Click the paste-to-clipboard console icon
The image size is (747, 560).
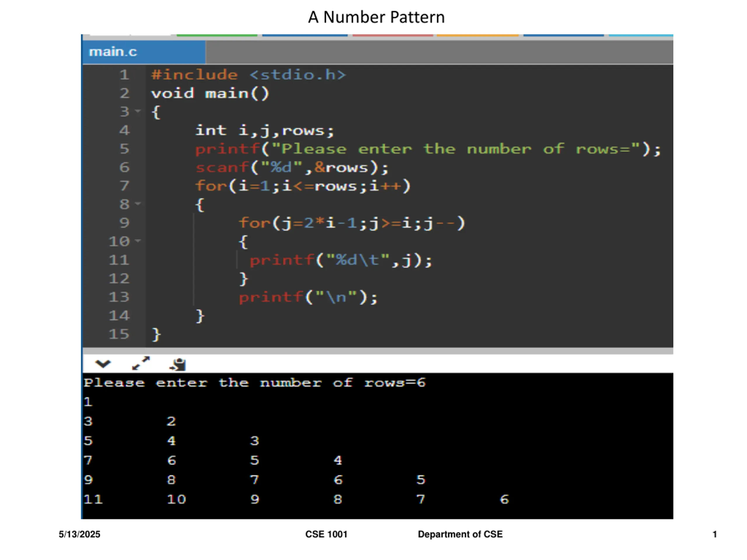click(x=178, y=365)
